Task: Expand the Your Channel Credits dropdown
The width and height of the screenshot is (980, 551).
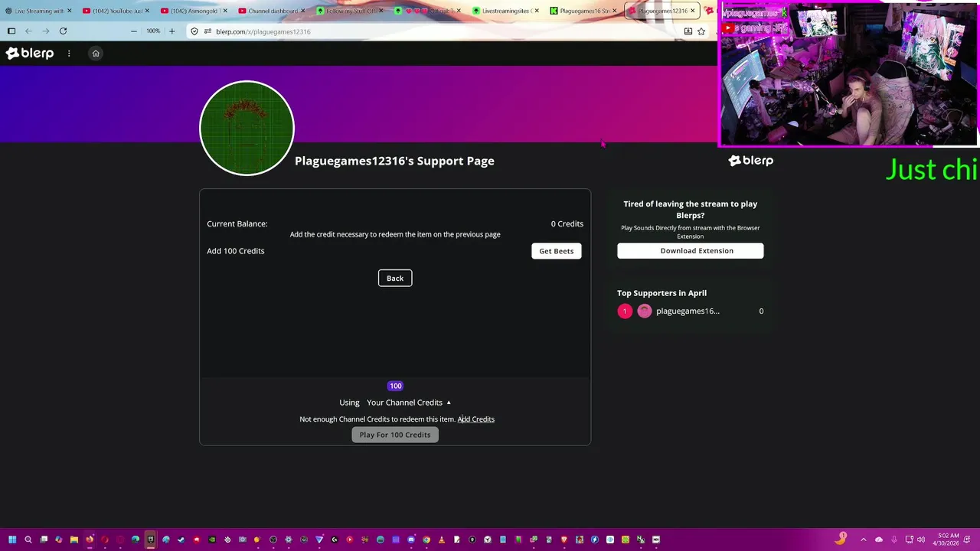Action: 408,403
